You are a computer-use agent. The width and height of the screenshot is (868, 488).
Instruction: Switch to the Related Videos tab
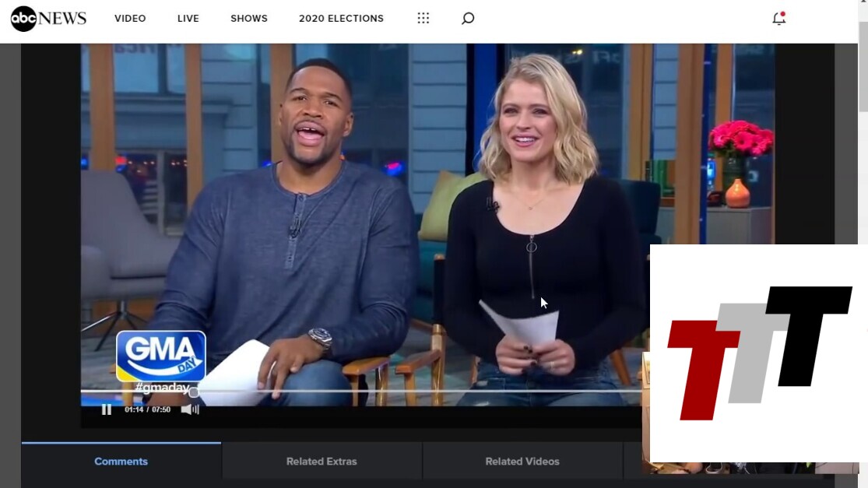click(522, 462)
